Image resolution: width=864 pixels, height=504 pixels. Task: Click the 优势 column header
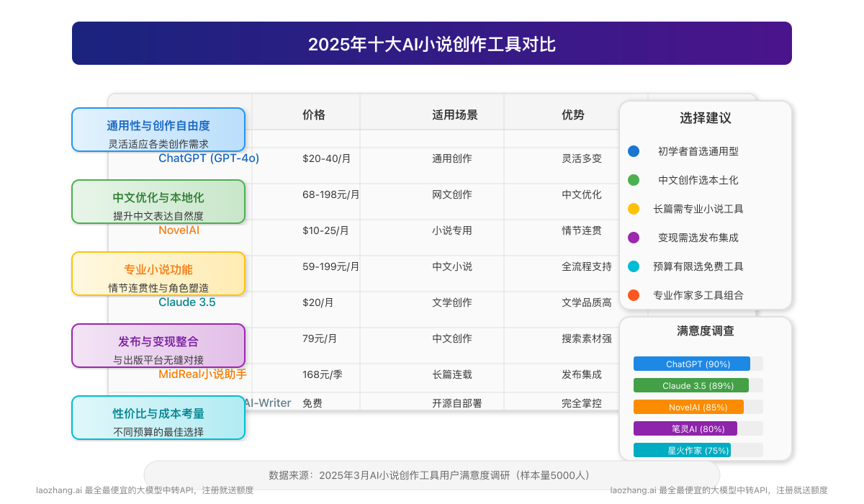pyautogui.click(x=573, y=115)
